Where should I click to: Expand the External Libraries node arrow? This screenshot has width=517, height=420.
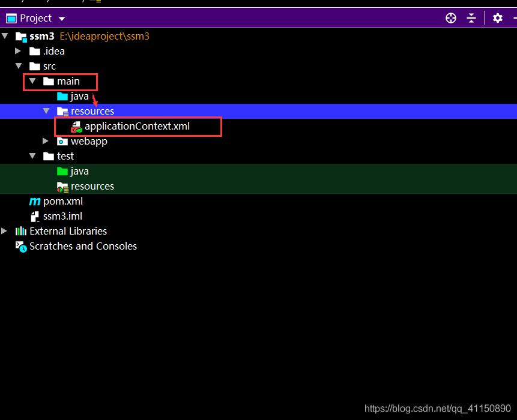5,231
